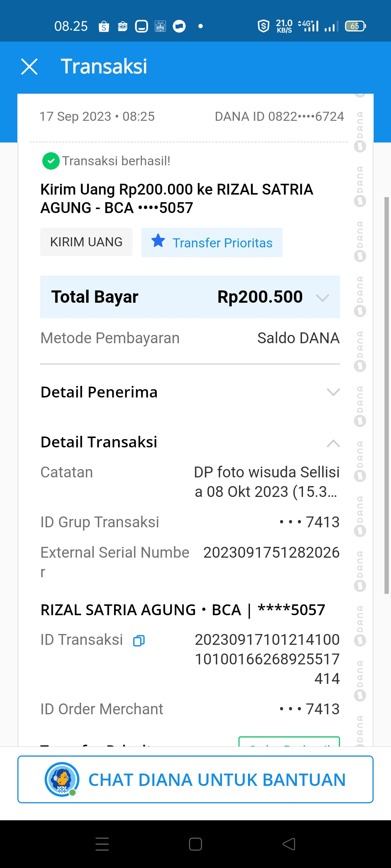
Task: Collapse the Detail Transaksi section
Action: [333, 443]
